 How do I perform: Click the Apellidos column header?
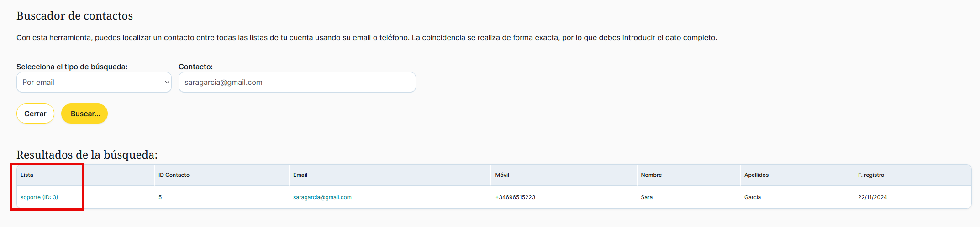tap(756, 175)
